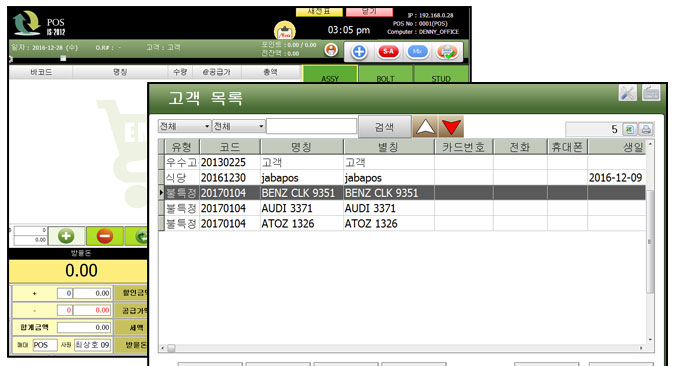Image resolution: width=700 pixels, height=366 pixels.
Task: Click the 별칭 column header
Action: coord(388,147)
